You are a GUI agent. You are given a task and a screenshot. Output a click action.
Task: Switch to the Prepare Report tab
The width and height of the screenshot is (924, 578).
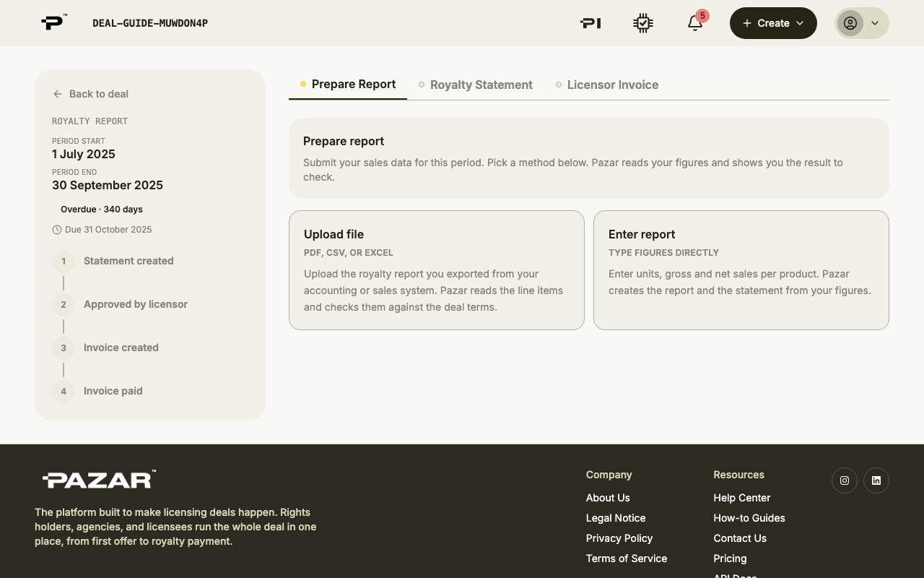coord(348,85)
